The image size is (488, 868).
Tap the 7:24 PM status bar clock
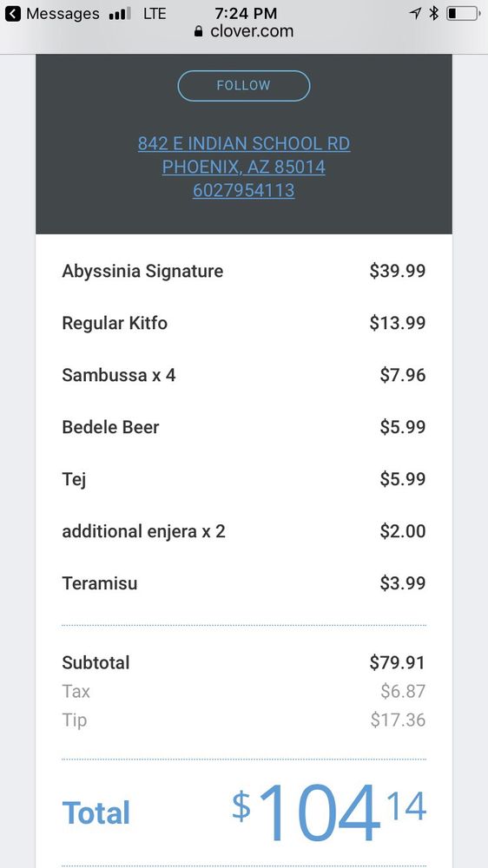pos(246,13)
